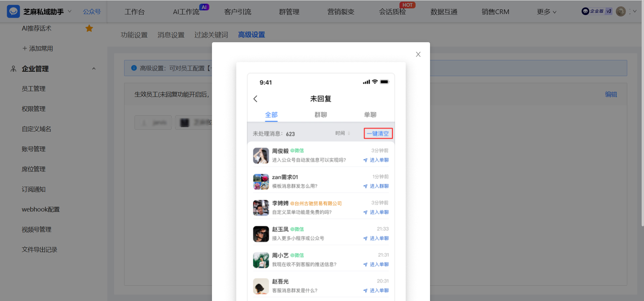
Task: Click 进入单聊 for 赵玉凤
Action: pyautogui.click(x=376, y=239)
